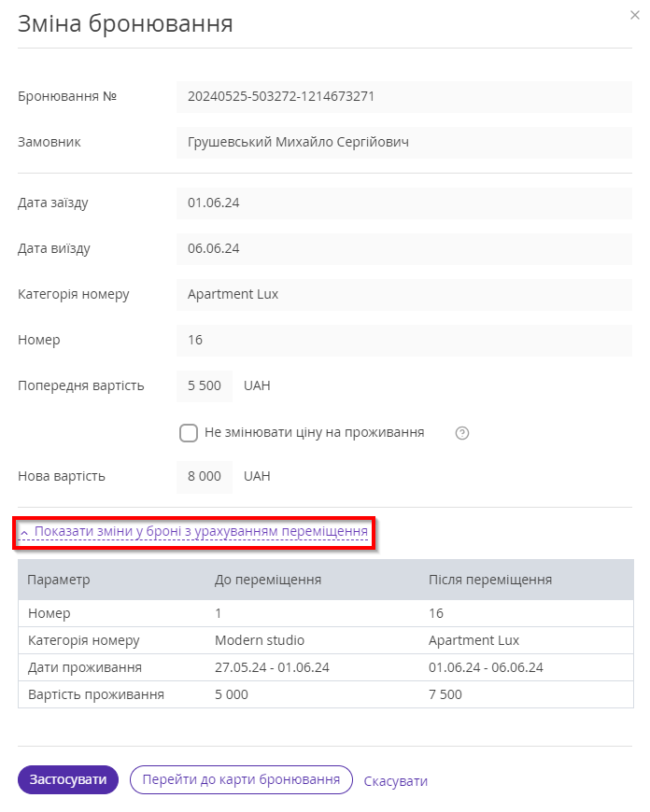Viewport: 650px width, 812px height.
Task: Go to Перейти до карти бронювання
Action: 241,779
